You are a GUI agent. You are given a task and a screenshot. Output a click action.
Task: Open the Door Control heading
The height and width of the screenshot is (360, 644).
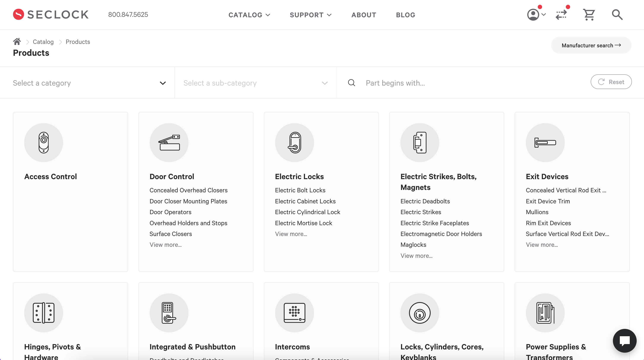[x=172, y=176]
